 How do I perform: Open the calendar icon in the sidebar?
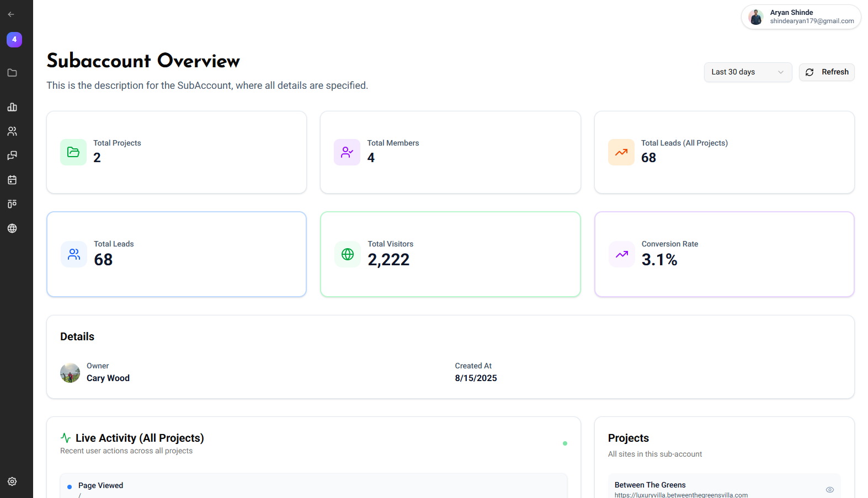[x=12, y=180]
